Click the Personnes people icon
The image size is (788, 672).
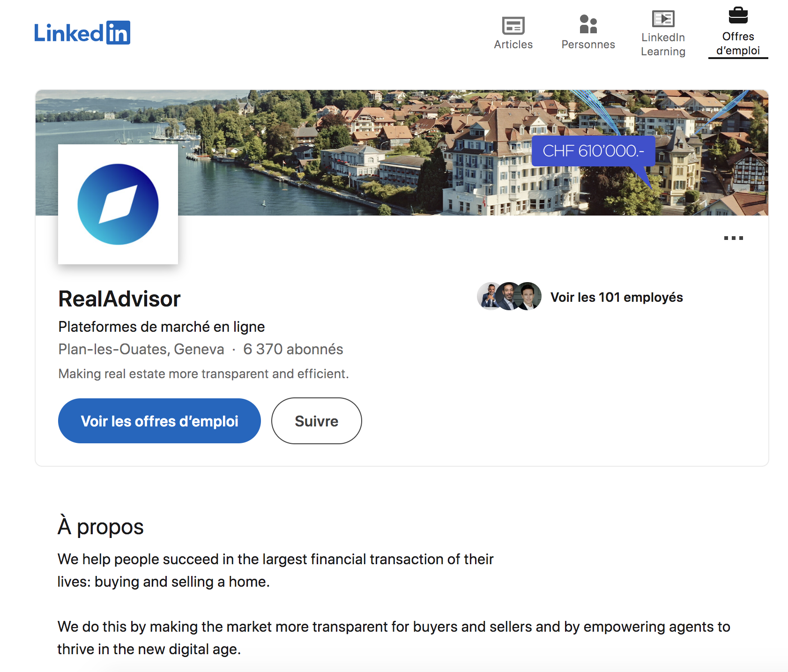click(x=588, y=24)
